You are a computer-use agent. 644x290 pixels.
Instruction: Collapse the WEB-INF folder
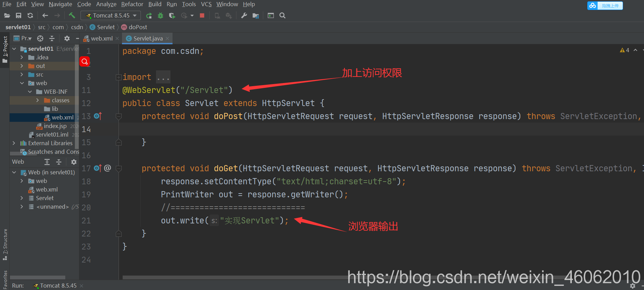point(30,92)
